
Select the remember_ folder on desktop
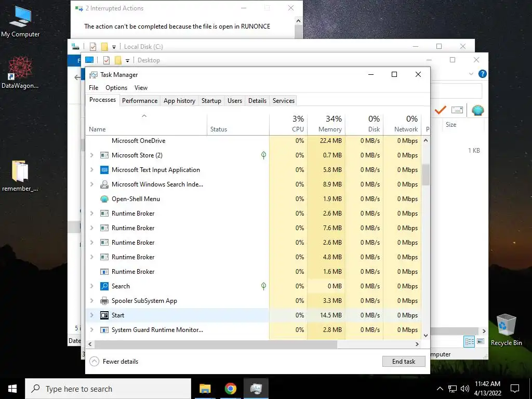click(x=20, y=176)
